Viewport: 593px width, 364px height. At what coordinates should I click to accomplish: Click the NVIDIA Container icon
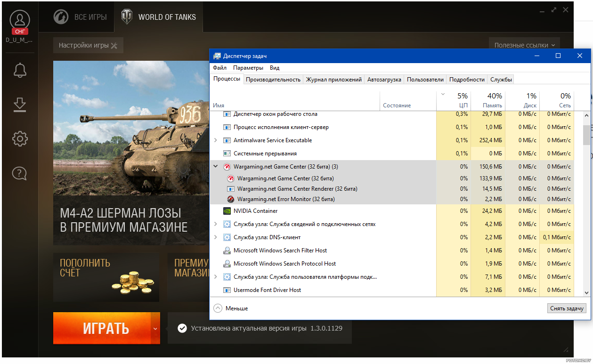point(227,211)
